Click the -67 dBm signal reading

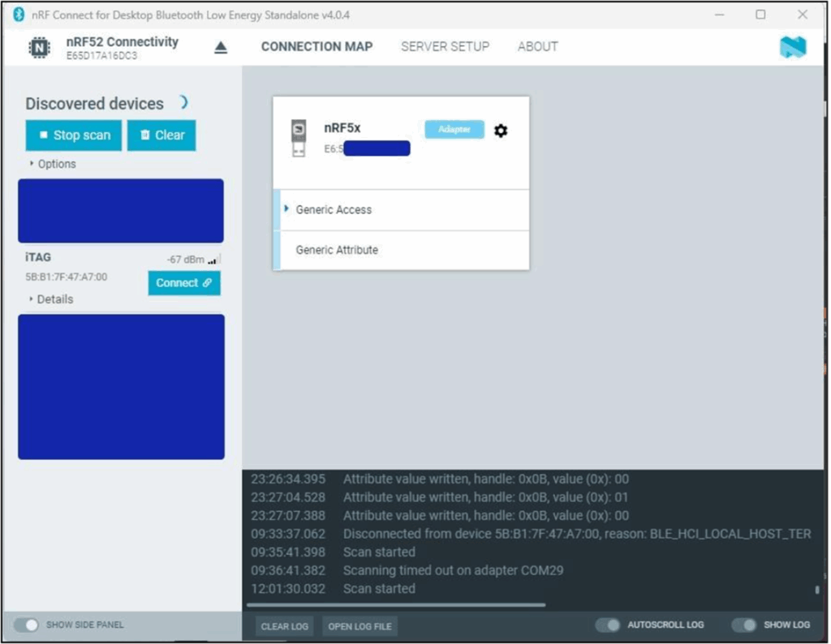(186, 260)
